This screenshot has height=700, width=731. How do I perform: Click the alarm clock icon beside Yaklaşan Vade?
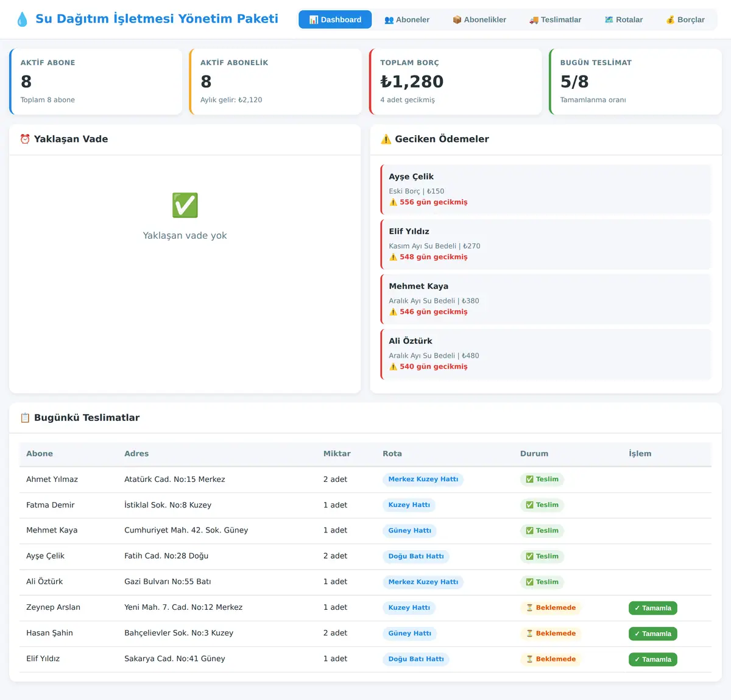[x=25, y=139]
